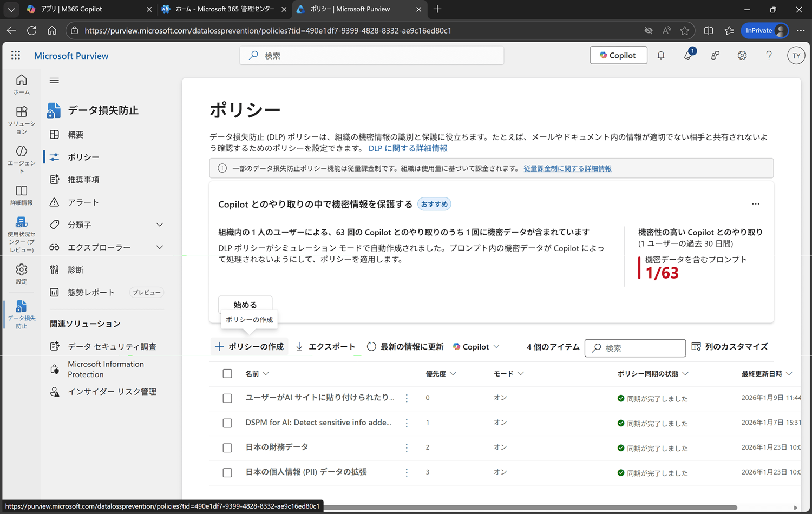Click the top Purview search box
Image resolution: width=812 pixels, height=514 pixels.
(371, 55)
